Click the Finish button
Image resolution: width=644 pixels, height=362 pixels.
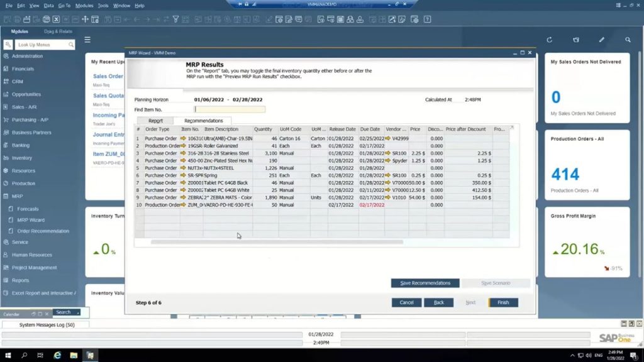[503, 302]
